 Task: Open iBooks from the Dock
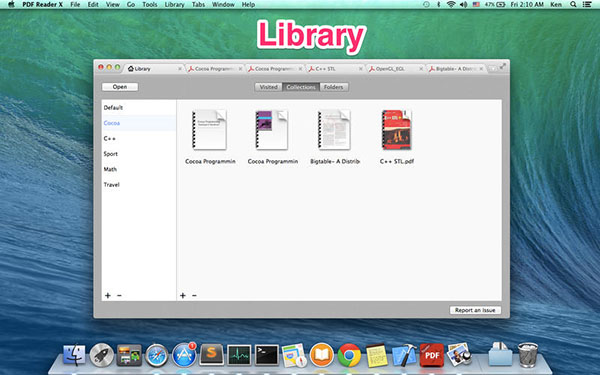(321, 355)
